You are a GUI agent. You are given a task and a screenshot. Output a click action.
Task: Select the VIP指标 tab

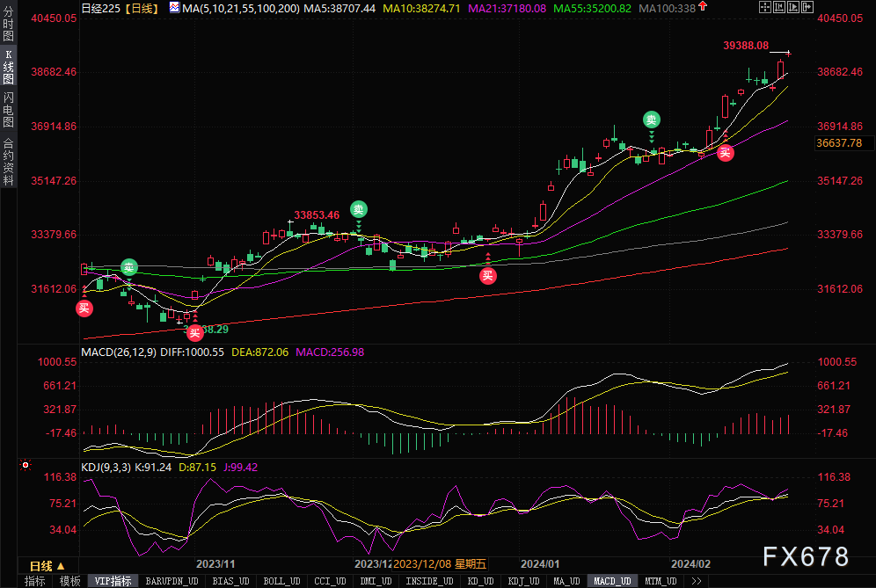pos(113,581)
